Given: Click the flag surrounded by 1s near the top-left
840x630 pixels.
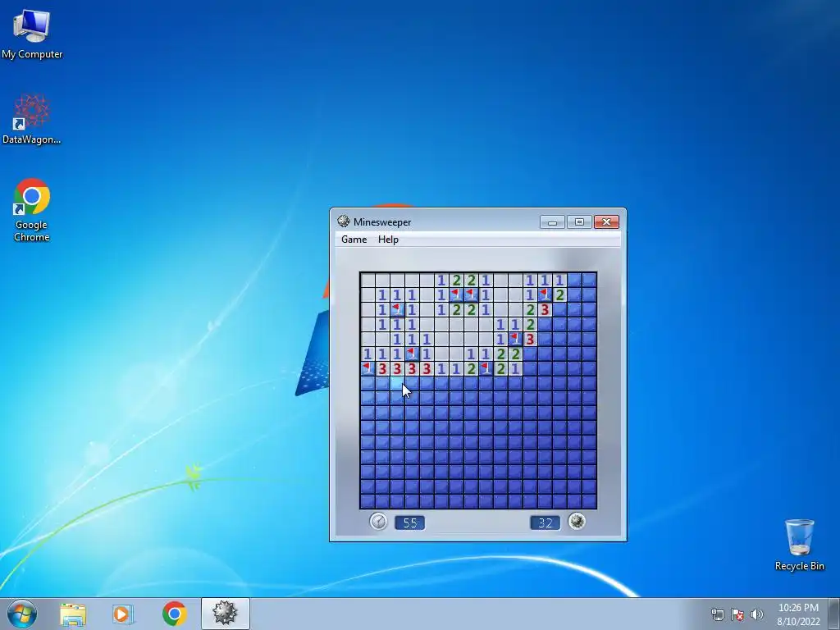Looking at the screenshot, I should point(397,309).
